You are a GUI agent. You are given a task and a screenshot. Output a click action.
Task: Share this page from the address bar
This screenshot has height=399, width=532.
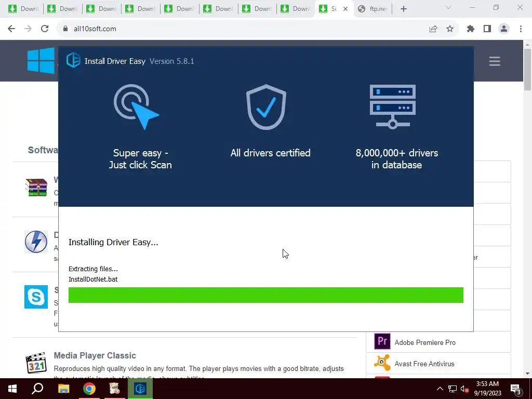tap(433, 29)
